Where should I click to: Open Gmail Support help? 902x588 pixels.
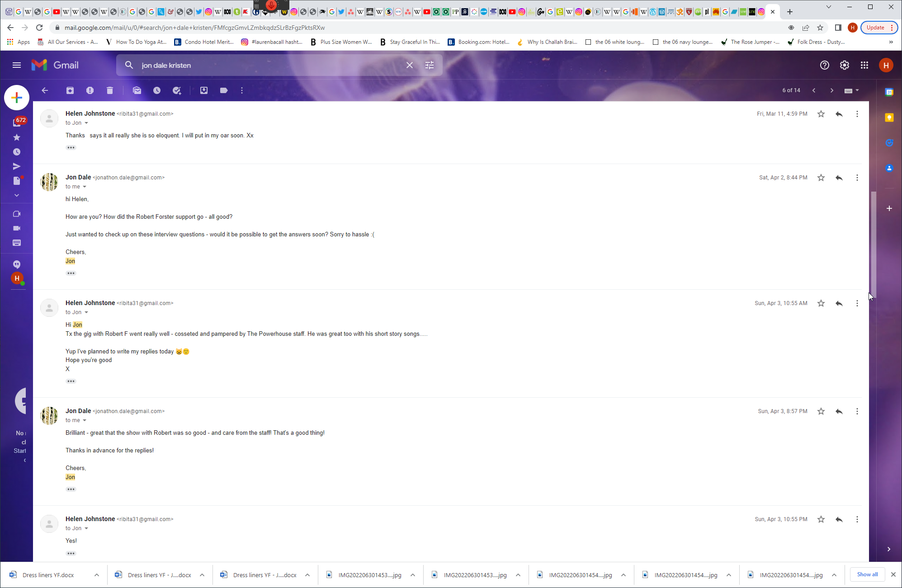coord(825,65)
